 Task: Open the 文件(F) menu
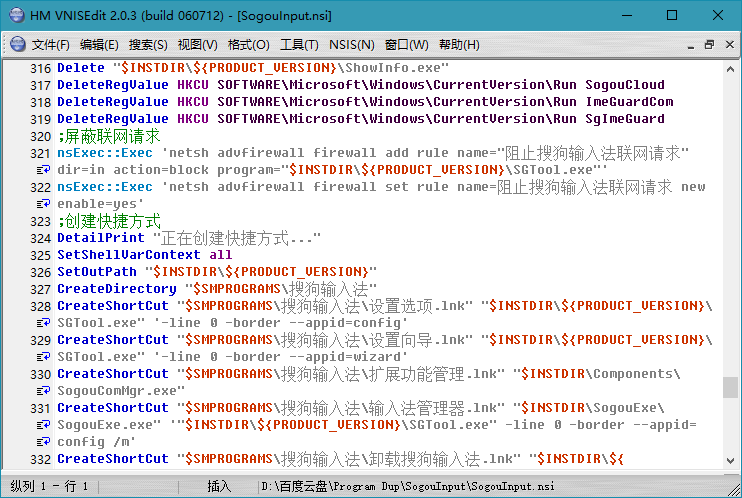point(50,45)
